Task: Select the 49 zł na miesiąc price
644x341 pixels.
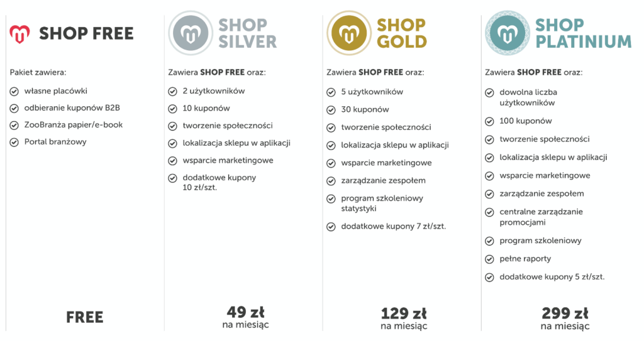Action: tap(246, 318)
